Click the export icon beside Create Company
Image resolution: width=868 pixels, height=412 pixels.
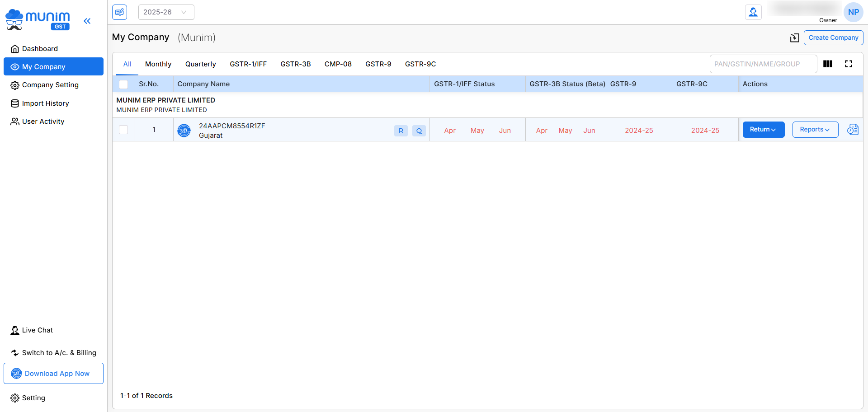tap(794, 38)
